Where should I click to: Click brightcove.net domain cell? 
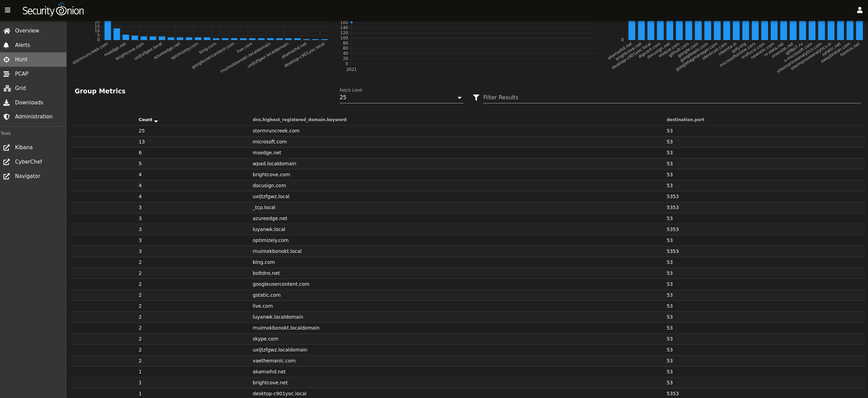(270, 383)
